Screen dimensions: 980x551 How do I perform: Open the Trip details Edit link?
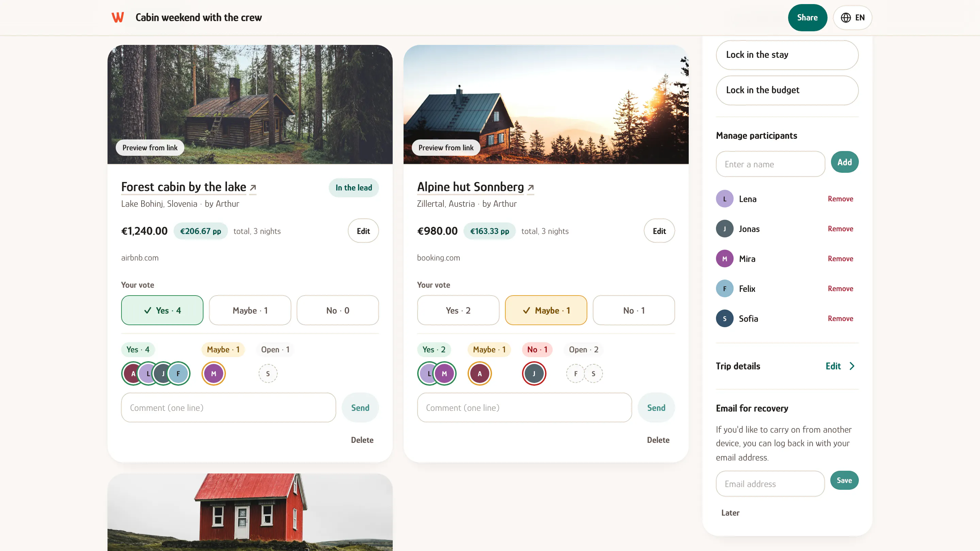click(833, 366)
